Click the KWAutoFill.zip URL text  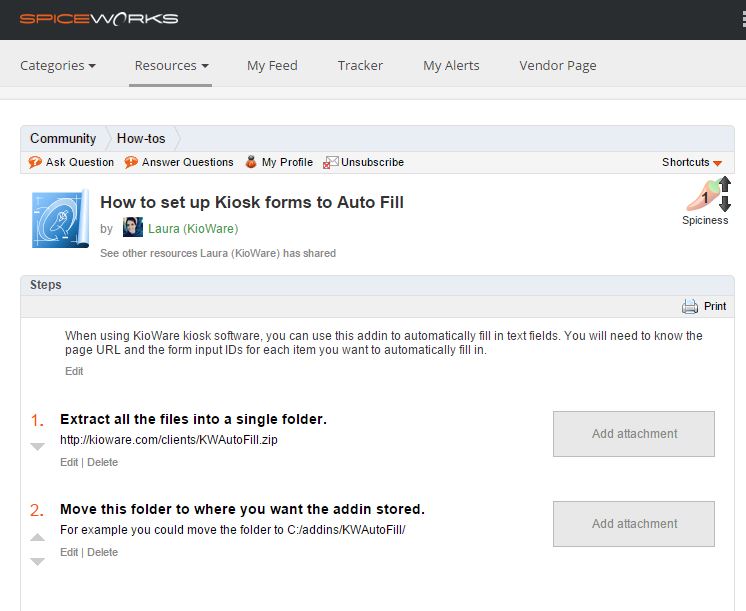click(168, 440)
